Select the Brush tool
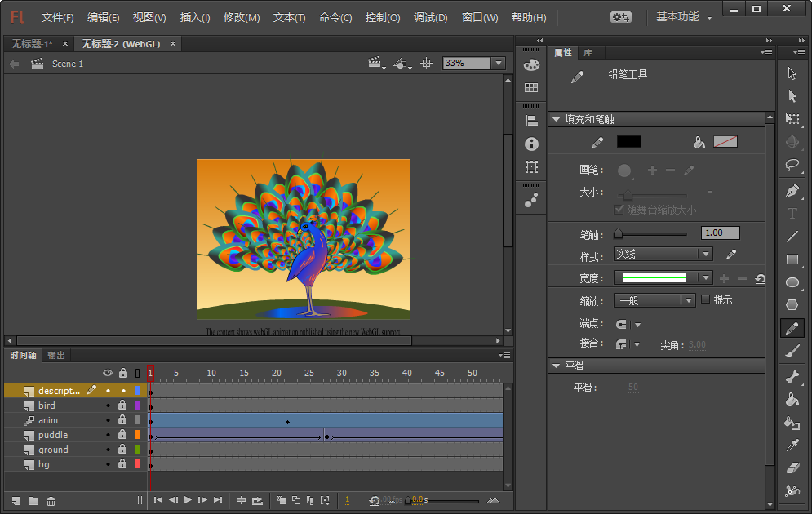The width and height of the screenshot is (812, 514). coord(792,352)
